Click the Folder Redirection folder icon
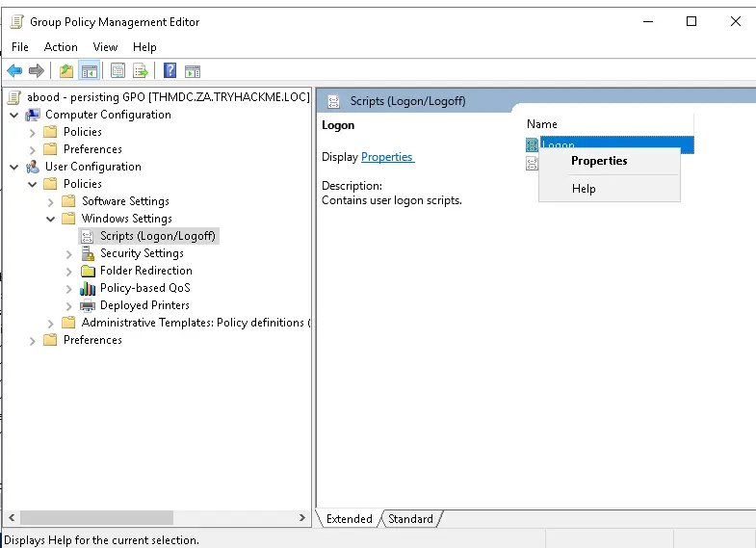Image resolution: width=756 pixels, height=548 pixels. [88, 271]
